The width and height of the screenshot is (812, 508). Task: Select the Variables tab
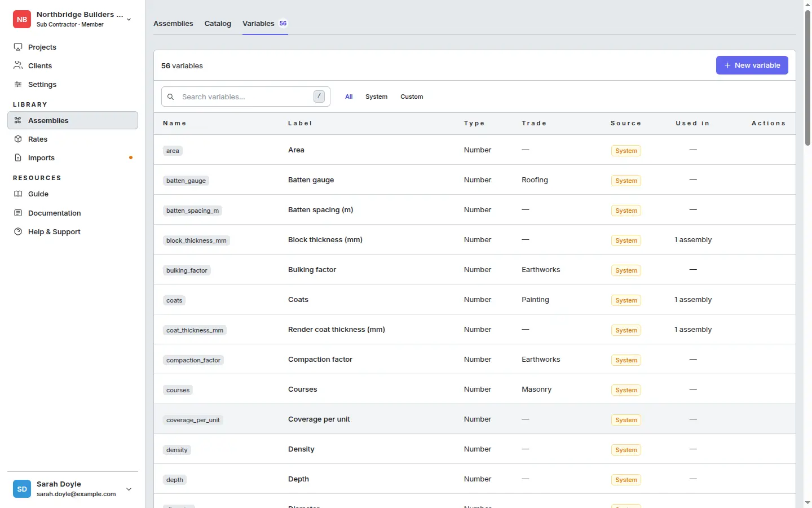pos(265,23)
